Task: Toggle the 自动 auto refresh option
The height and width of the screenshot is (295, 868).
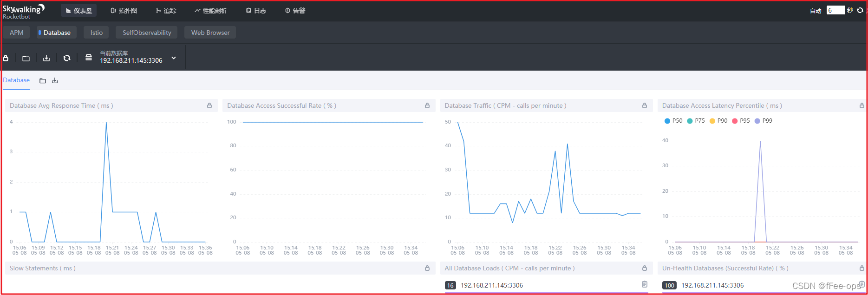Action: click(816, 11)
